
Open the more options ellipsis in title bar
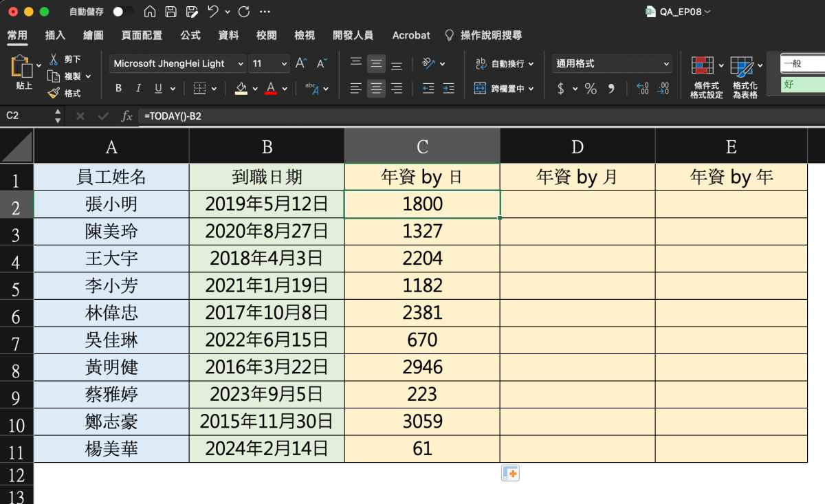(265, 12)
